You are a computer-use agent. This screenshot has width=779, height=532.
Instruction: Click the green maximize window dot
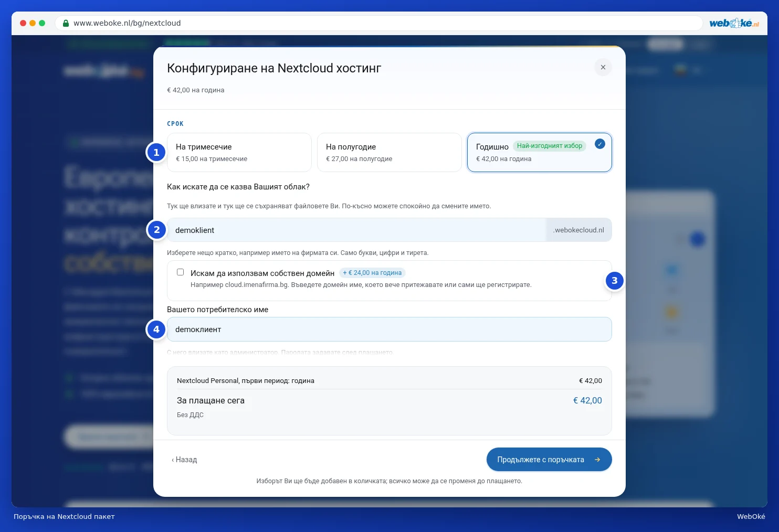(x=42, y=23)
